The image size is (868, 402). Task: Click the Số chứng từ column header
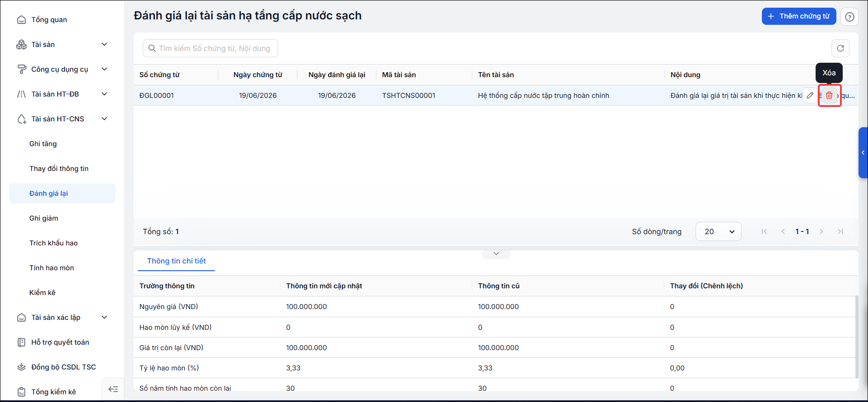pyautogui.click(x=159, y=75)
